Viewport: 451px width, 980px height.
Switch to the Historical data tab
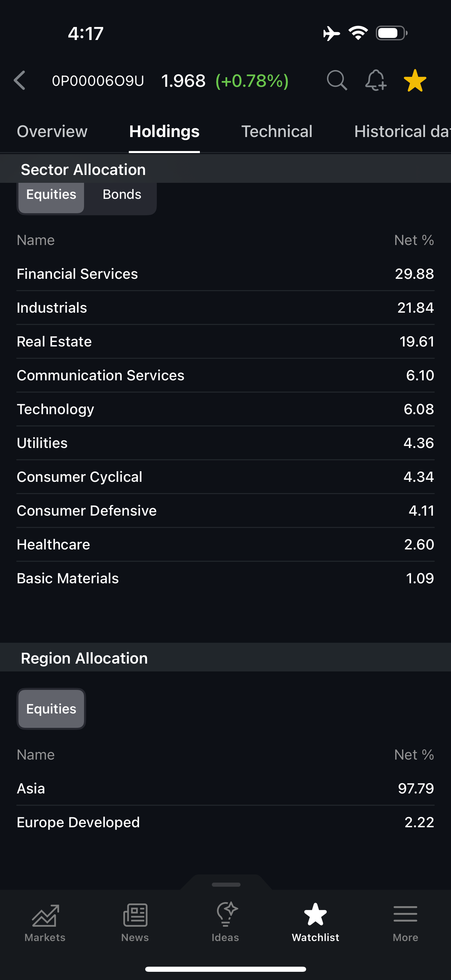[402, 132]
